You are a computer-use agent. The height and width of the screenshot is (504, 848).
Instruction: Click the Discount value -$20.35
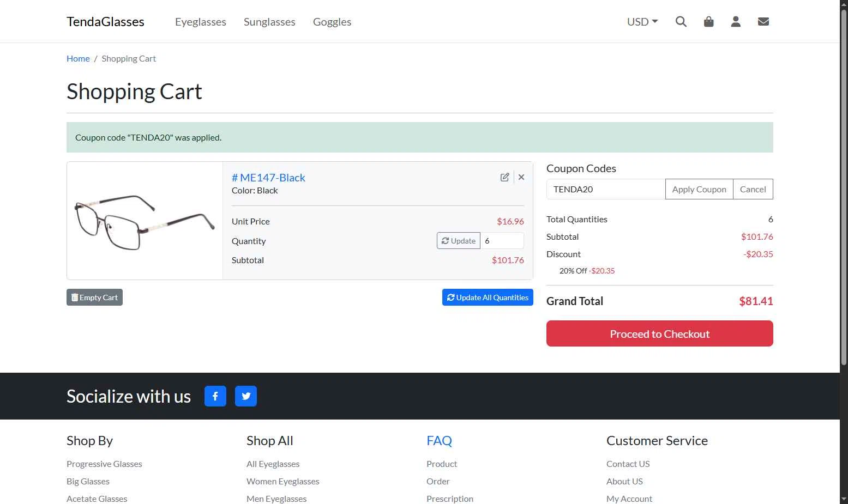(758, 254)
